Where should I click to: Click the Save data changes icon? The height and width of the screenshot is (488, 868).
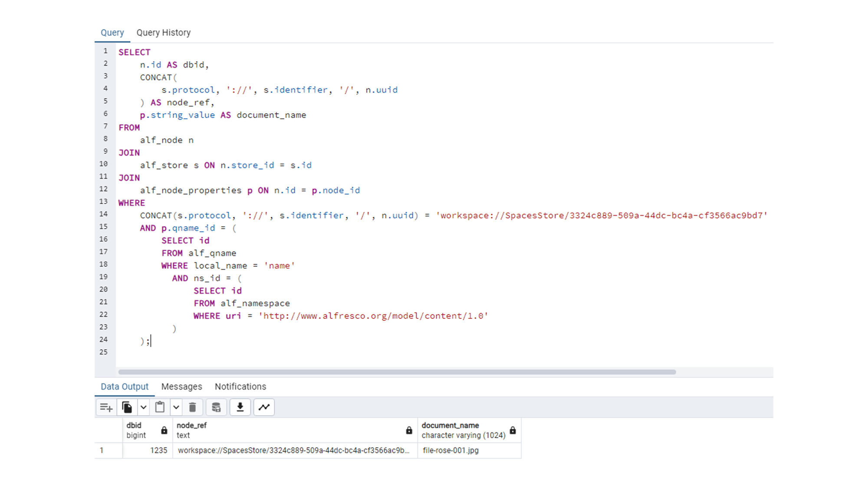click(216, 407)
